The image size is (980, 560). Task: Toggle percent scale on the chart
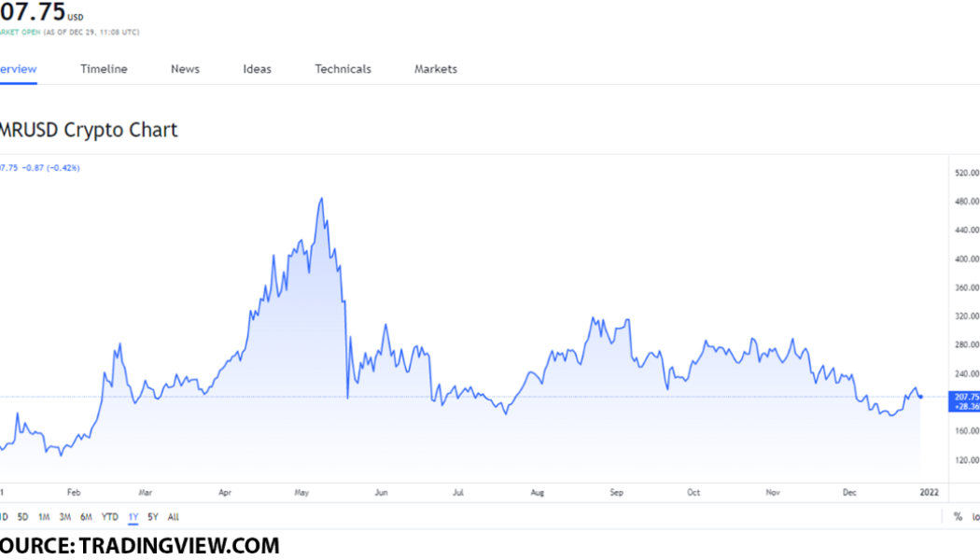pos(958,517)
